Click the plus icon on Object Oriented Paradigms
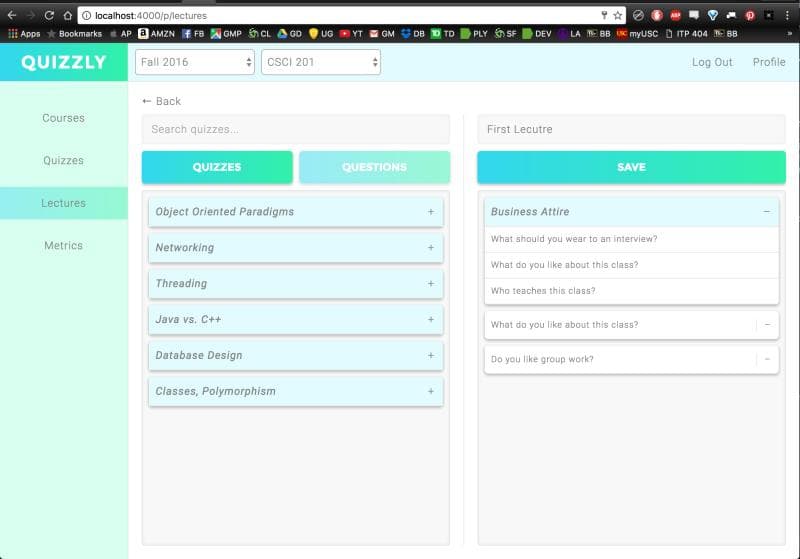This screenshot has height=559, width=800. [x=431, y=212]
